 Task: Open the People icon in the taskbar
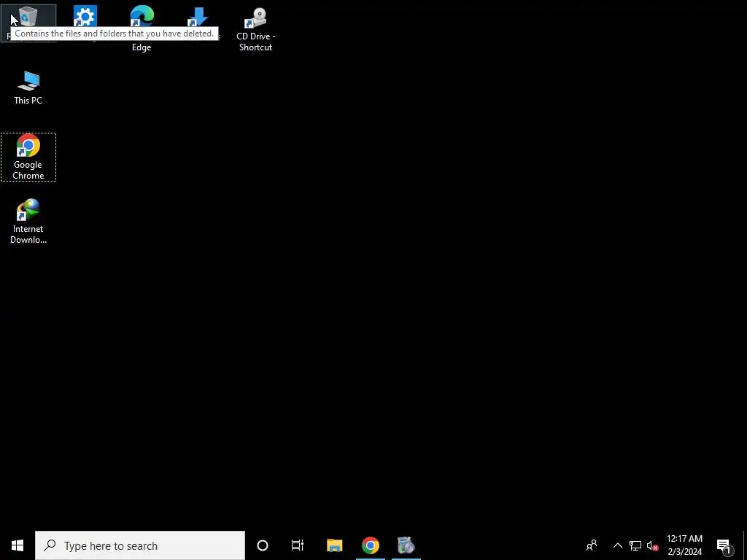pos(592,545)
